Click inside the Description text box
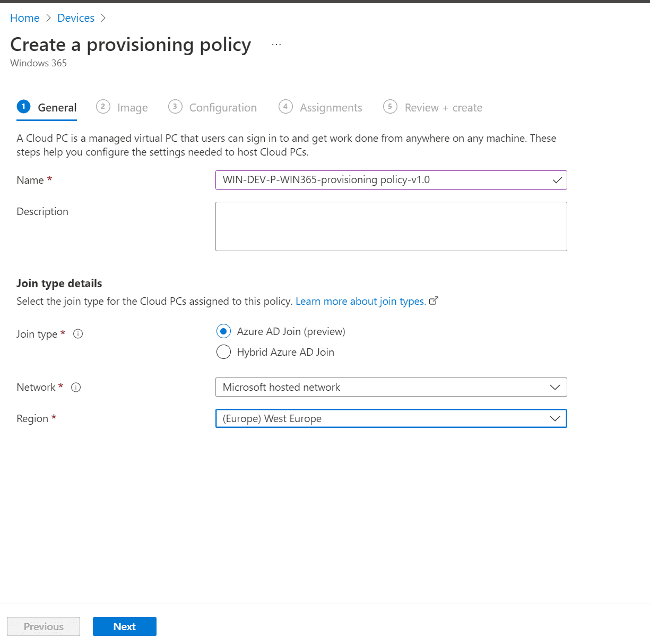The width and height of the screenshot is (650, 644). (x=391, y=226)
